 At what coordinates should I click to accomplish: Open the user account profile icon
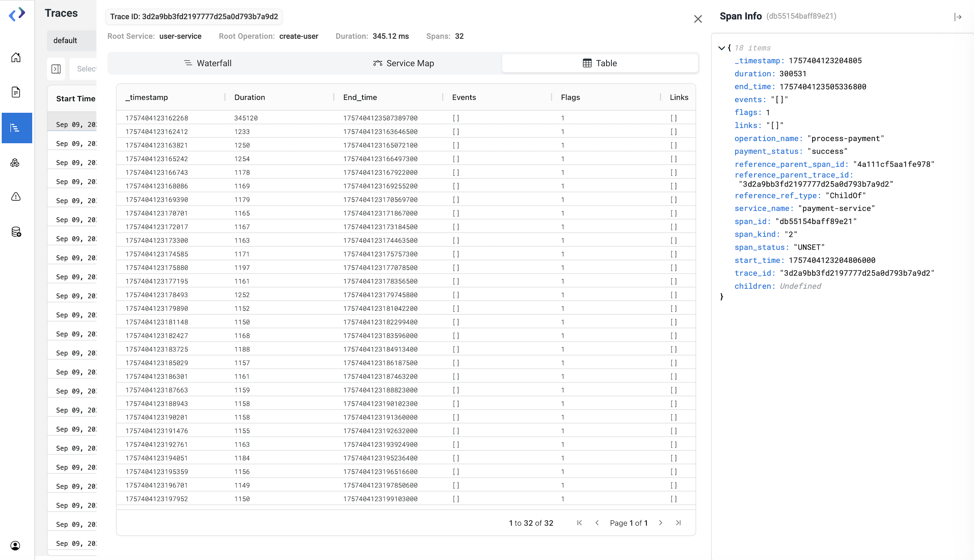[15, 545]
